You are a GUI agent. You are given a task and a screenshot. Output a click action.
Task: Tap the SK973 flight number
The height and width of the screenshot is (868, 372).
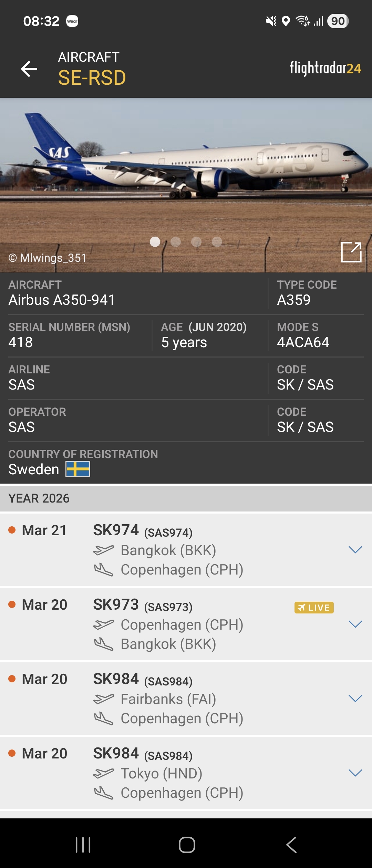[116, 604]
